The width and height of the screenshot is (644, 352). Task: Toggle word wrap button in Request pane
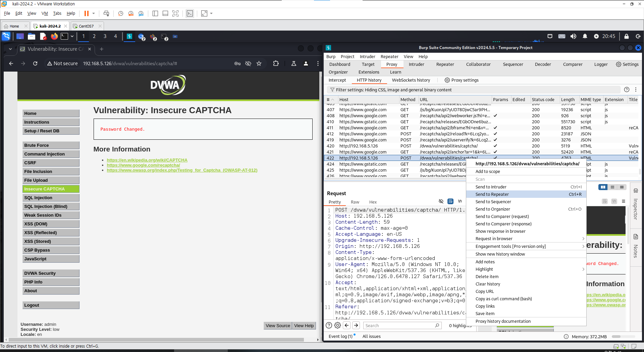[x=450, y=202]
